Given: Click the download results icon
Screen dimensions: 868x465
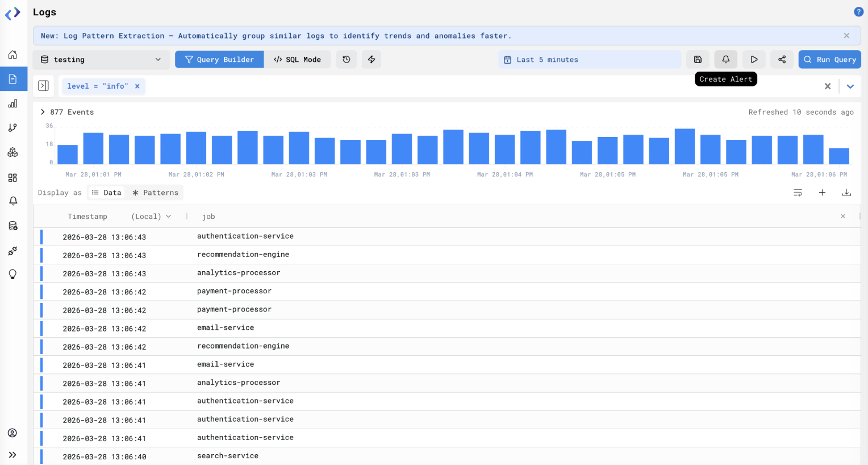Looking at the screenshot, I should pyautogui.click(x=846, y=192).
